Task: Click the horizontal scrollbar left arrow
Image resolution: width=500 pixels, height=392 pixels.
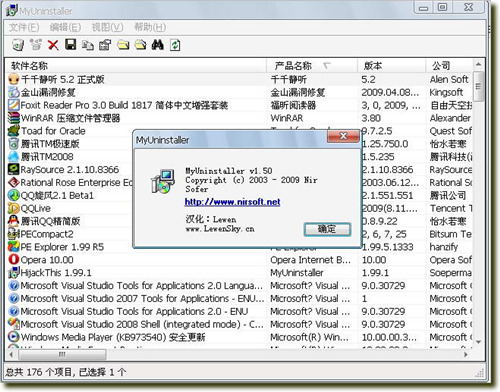Action: (x=11, y=354)
